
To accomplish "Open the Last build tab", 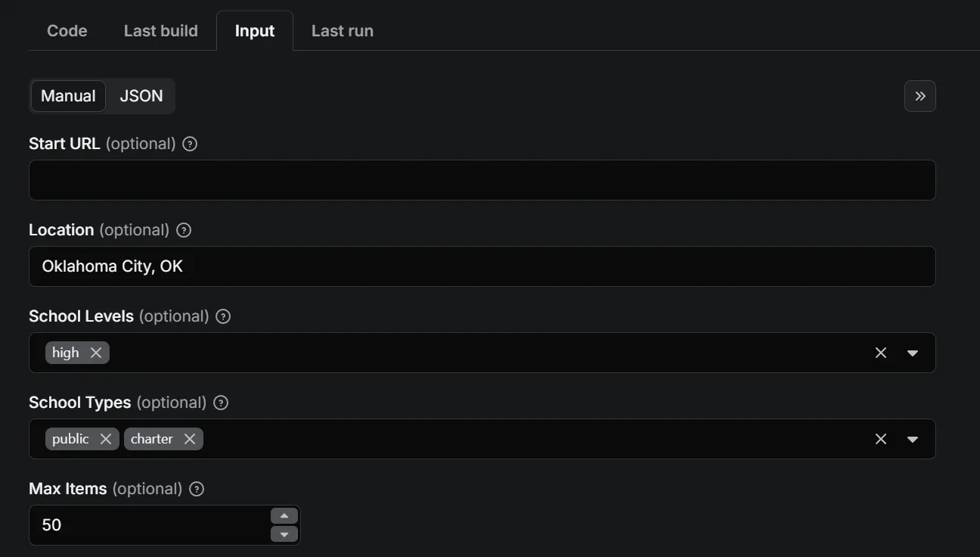I will coord(161,31).
